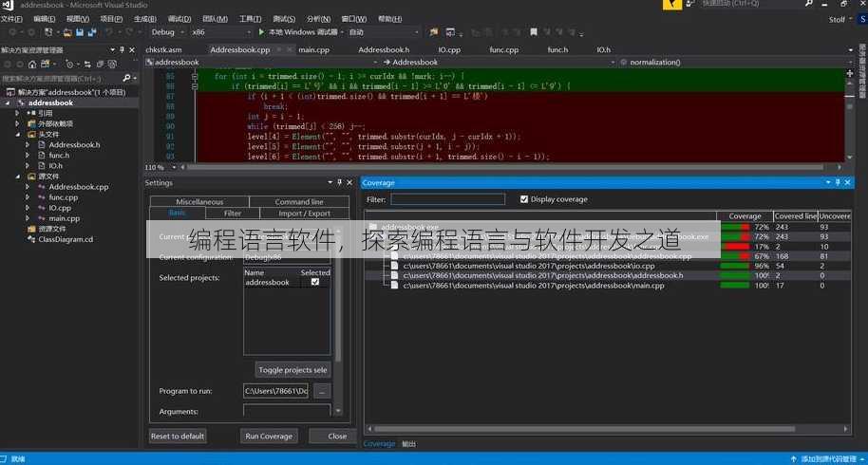
Task: Open the 调试(D) menu
Action: pos(179,19)
